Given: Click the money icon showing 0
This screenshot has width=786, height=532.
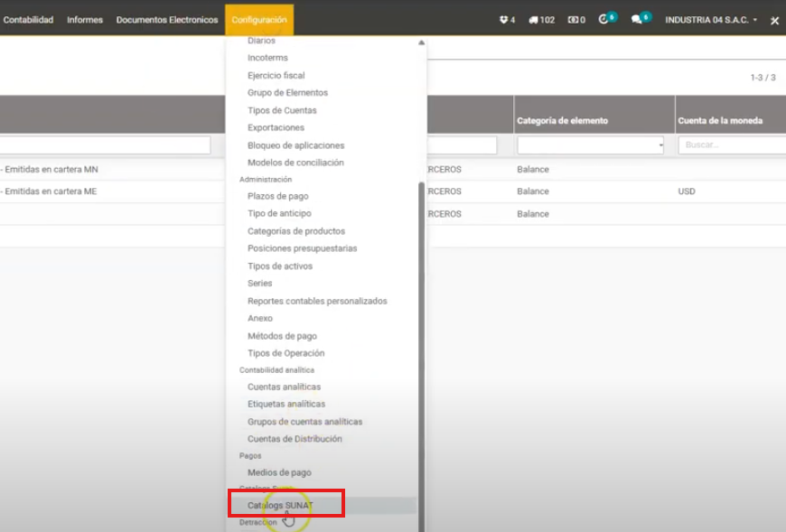Looking at the screenshot, I should (576, 20).
